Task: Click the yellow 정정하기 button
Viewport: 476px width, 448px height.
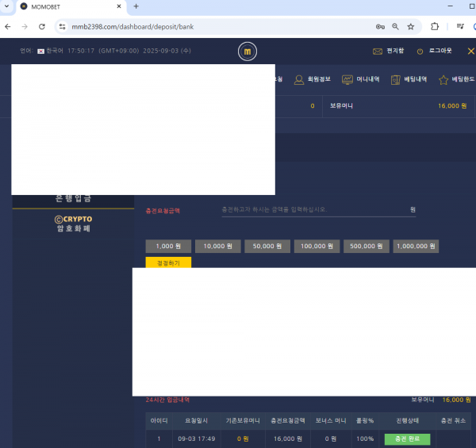Action: pos(168,262)
